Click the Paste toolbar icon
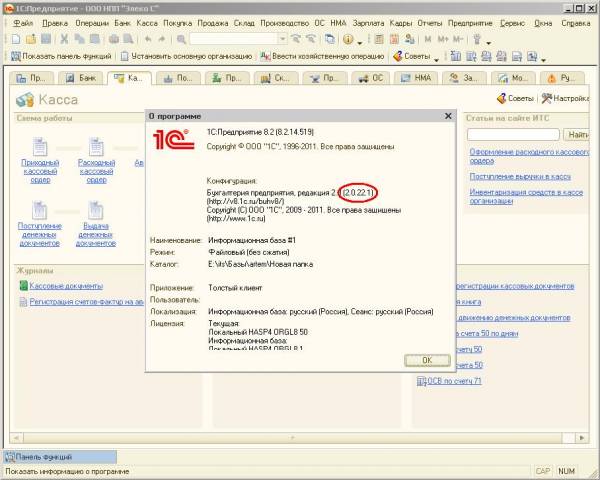The width and height of the screenshot is (600, 480). click(95, 39)
